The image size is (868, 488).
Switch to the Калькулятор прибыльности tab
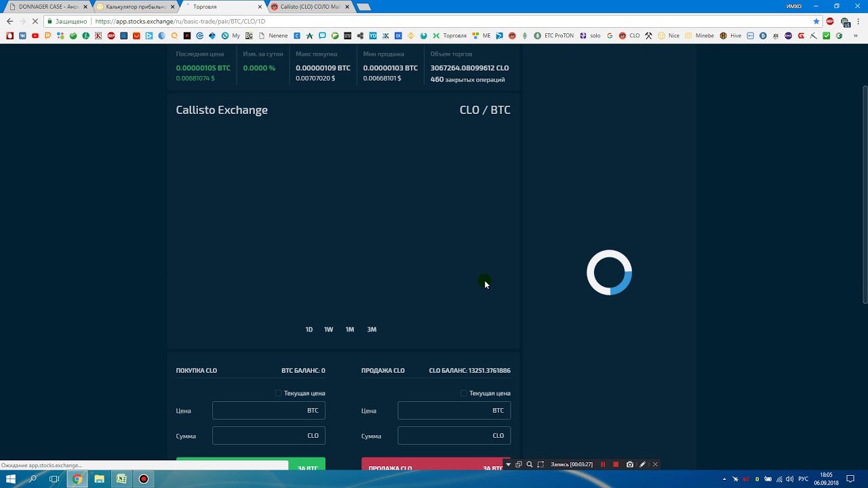pyautogui.click(x=134, y=7)
